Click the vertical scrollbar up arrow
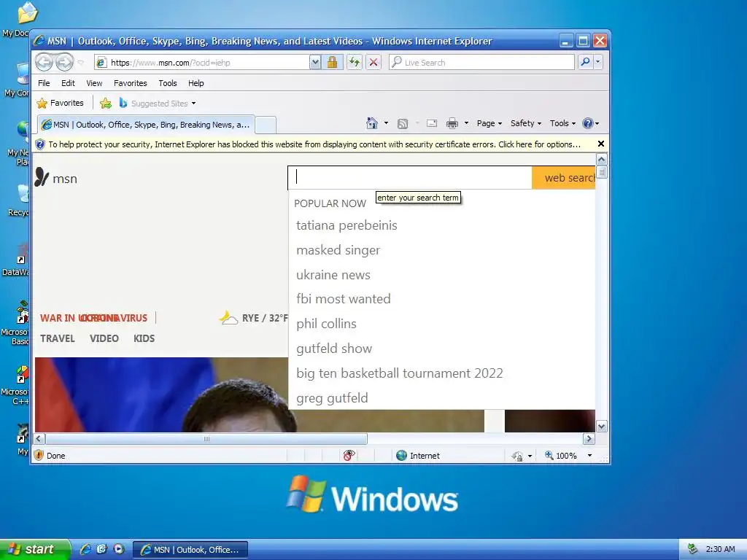The image size is (747, 560). (x=601, y=159)
